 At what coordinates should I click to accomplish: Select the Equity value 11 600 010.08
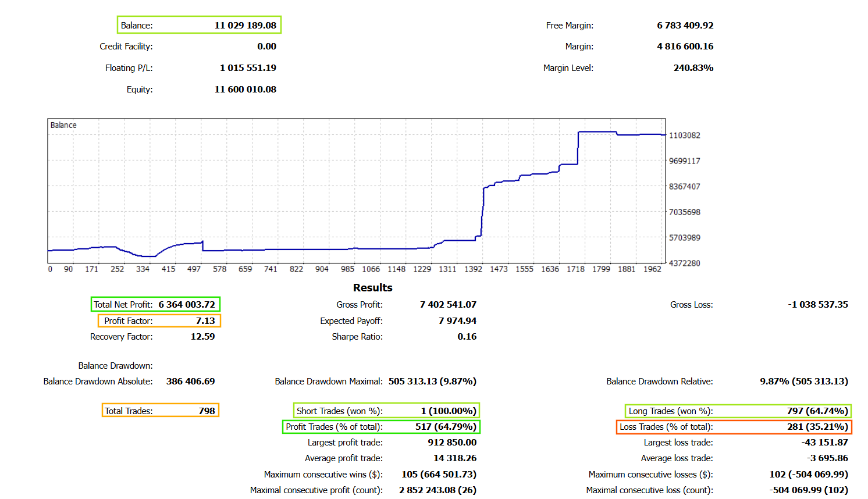(x=245, y=89)
